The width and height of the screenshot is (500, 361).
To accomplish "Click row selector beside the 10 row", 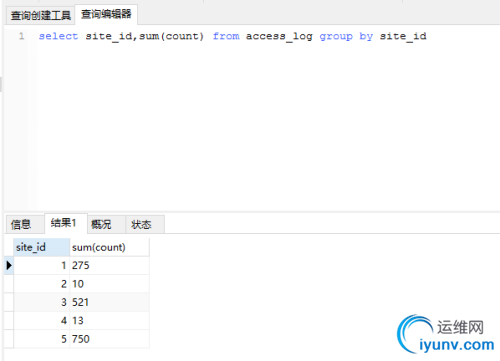I will tap(9, 284).
